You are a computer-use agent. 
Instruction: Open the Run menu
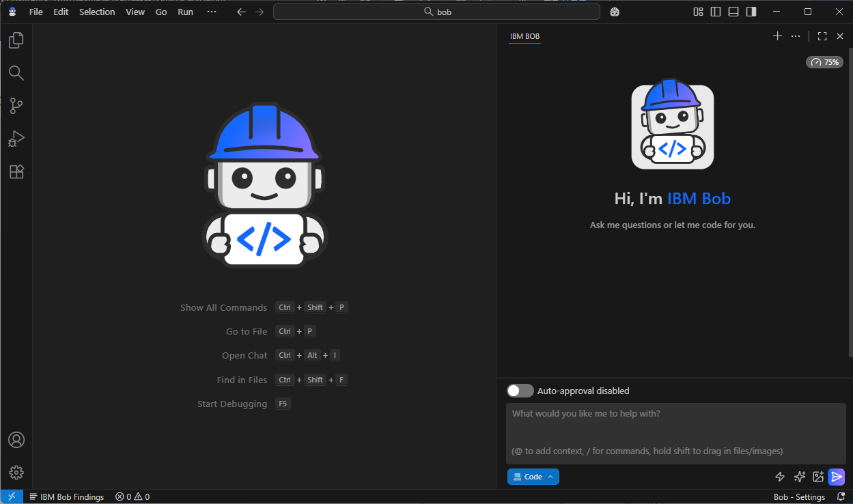(x=185, y=12)
